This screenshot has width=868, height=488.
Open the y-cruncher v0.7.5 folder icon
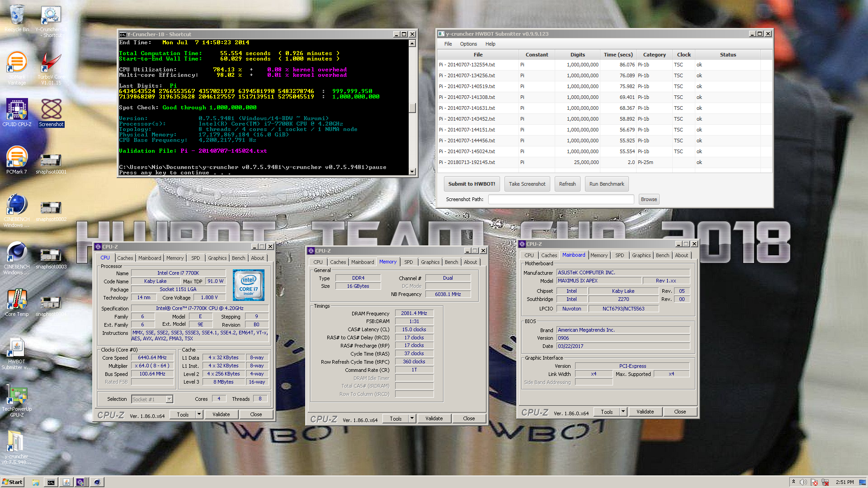(x=17, y=447)
